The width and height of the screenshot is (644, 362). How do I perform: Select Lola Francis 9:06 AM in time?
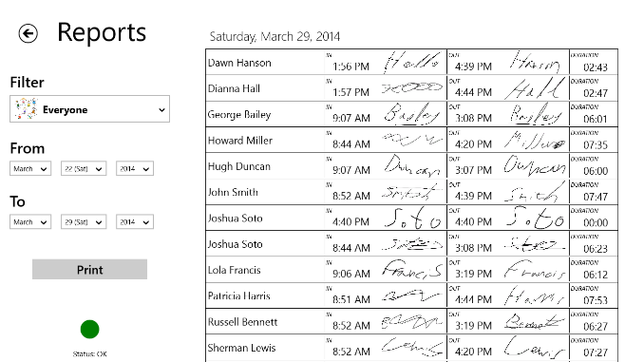pos(351,274)
